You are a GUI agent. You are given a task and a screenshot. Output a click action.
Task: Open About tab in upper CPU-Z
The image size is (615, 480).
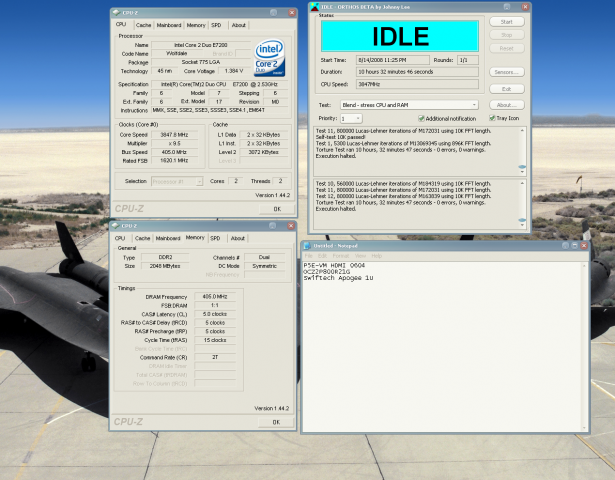(238, 25)
